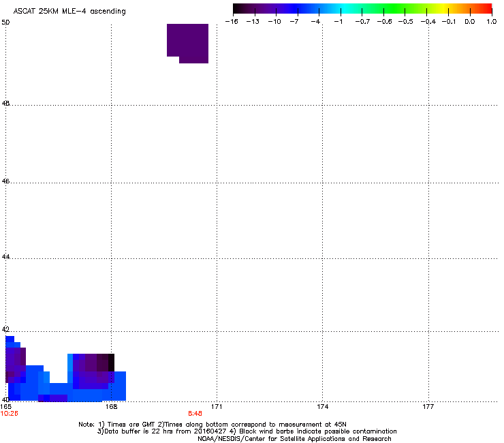This screenshot has width=504, height=443.
Task: Click the NOAA/NESDIS credit line
Action: pos(294,439)
